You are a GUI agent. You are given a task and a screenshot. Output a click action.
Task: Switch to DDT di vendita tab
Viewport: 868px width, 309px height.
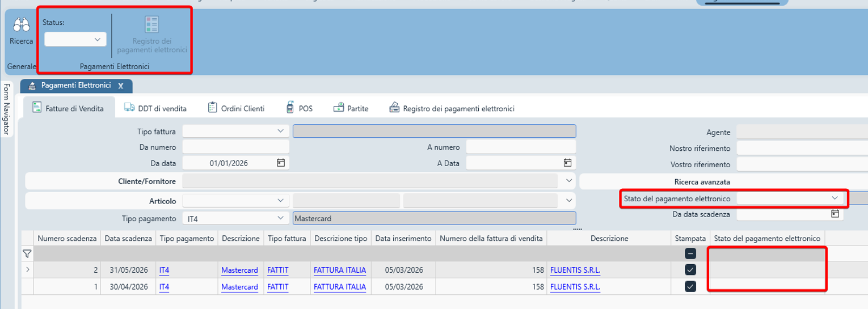[x=155, y=108]
